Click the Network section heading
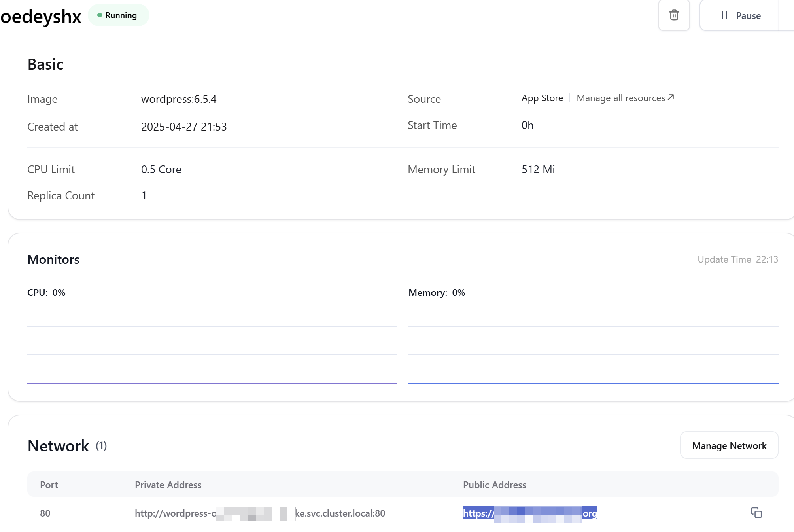 coord(58,446)
